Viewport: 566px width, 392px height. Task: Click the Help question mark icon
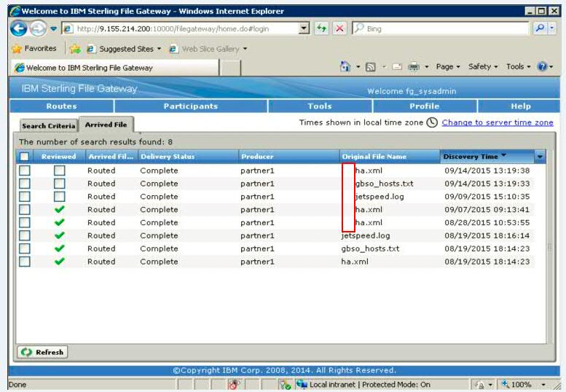[x=542, y=67]
